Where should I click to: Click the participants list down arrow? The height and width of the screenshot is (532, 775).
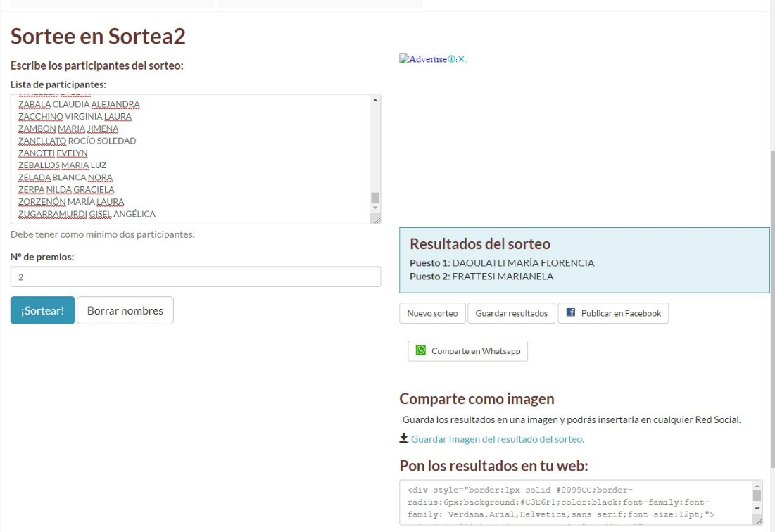[375, 208]
